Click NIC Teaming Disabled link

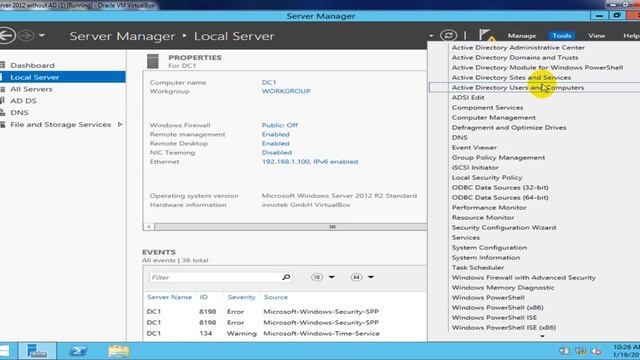(277, 153)
